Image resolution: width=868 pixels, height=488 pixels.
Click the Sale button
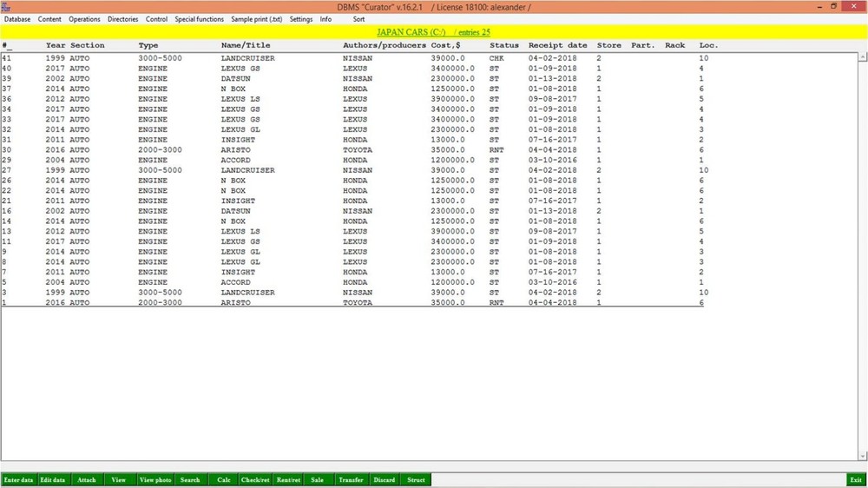317,479
